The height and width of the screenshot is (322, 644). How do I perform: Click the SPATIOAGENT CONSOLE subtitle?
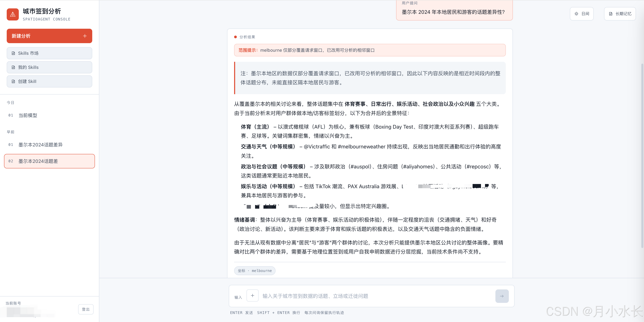[46, 19]
